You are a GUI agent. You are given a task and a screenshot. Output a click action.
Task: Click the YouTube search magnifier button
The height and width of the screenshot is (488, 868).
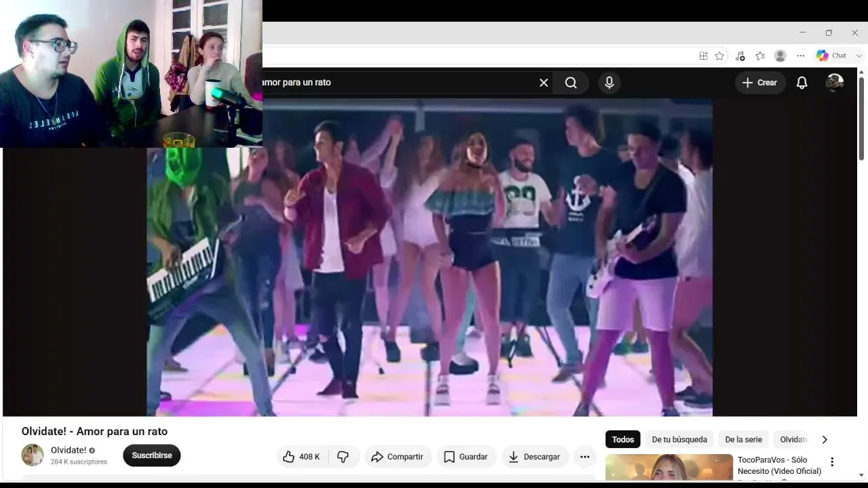click(571, 83)
